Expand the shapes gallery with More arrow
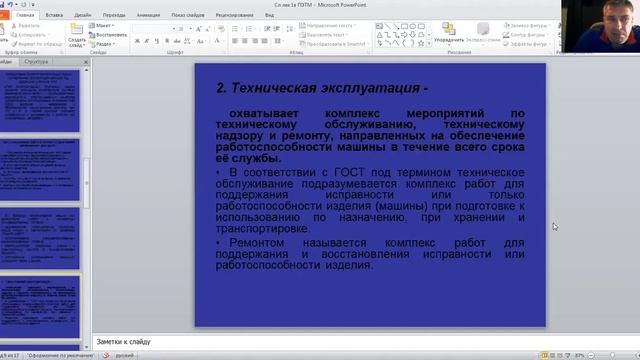The height and width of the screenshot is (360, 640). (x=429, y=44)
